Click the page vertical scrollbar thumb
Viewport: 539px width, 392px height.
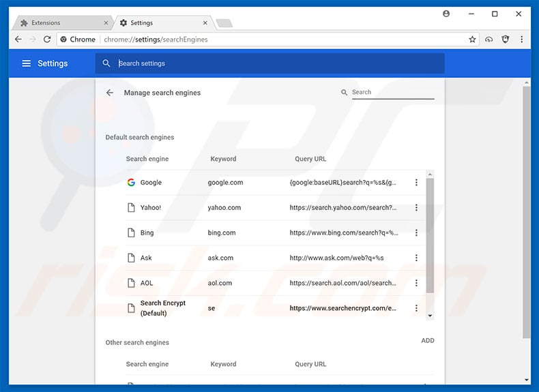(x=527, y=212)
